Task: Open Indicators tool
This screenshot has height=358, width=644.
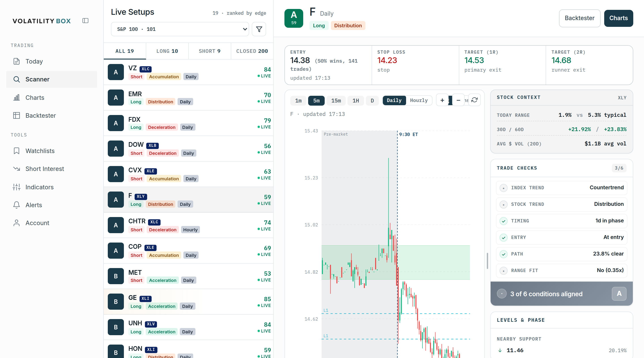Action: tap(51, 187)
